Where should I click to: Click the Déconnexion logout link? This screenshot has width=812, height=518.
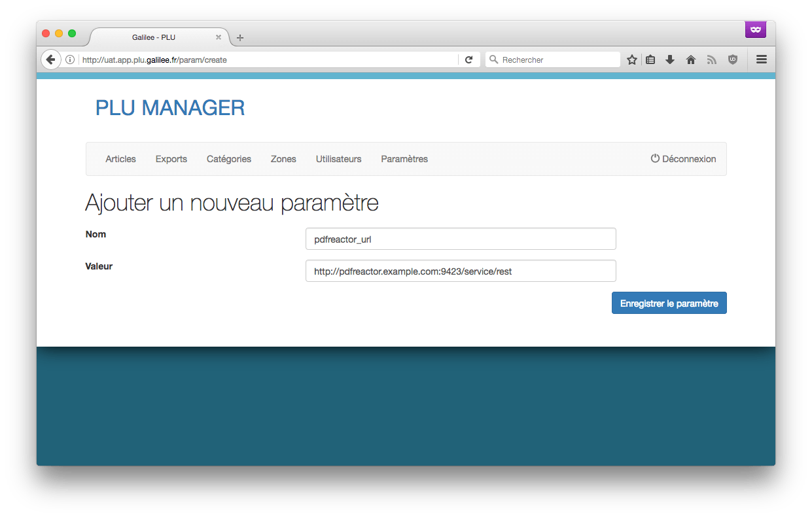pyautogui.click(x=683, y=159)
